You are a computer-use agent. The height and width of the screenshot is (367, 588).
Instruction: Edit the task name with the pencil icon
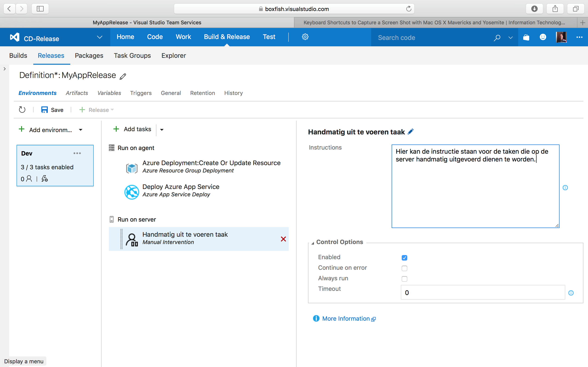tap(411, 131)
